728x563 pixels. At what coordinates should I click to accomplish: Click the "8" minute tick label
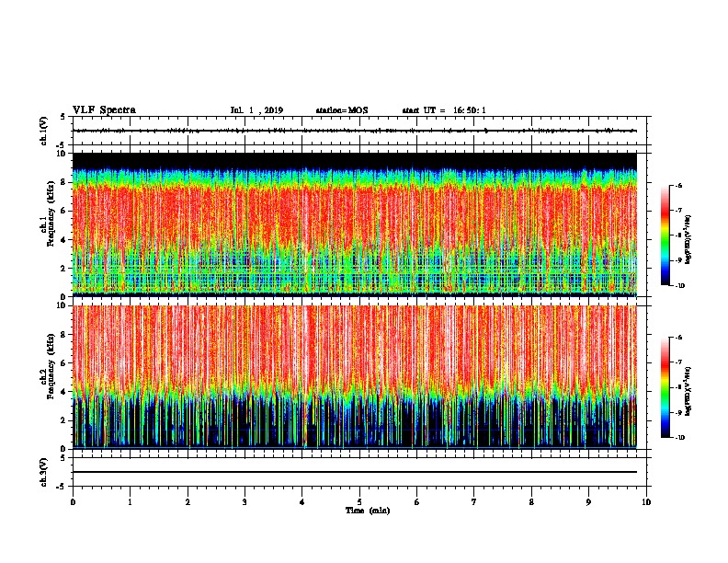pyautogui.click(x=531, y=502)
